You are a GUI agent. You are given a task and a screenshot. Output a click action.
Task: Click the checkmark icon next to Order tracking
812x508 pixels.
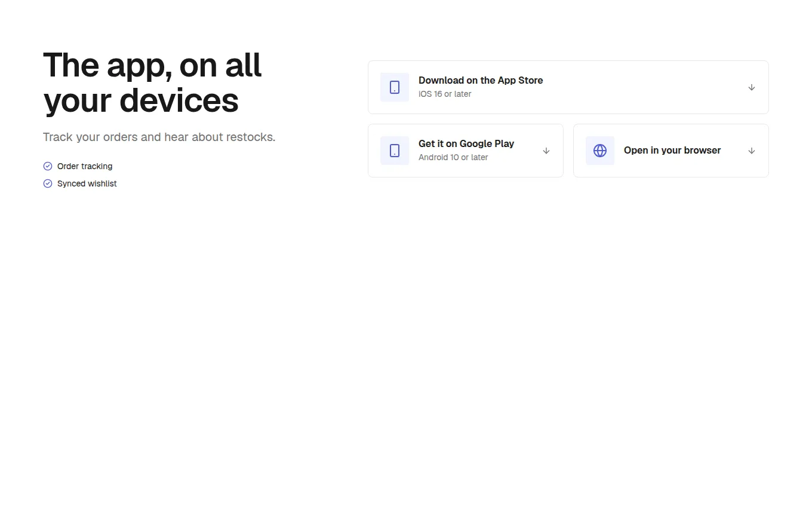[48, 166]
